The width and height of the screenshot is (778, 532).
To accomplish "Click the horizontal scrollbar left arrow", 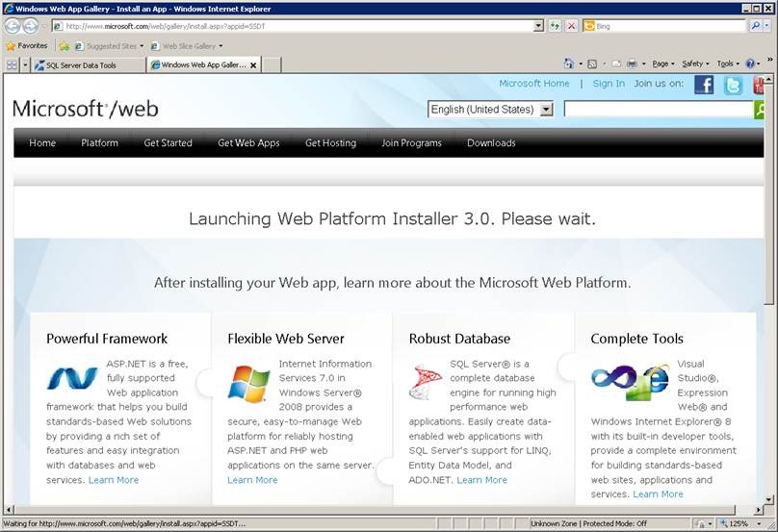I will [x=9, y=510].
